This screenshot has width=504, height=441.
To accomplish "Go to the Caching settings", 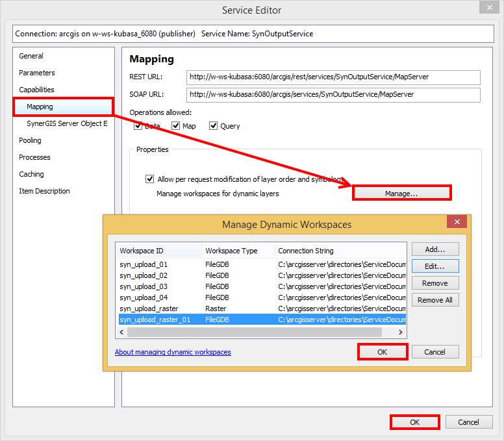I will tap(31, 174).
